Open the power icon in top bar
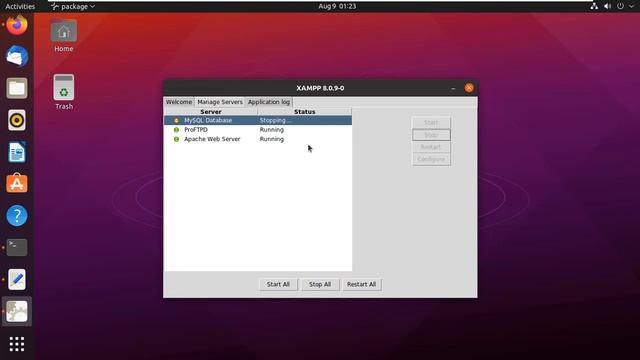 point(620,6)
